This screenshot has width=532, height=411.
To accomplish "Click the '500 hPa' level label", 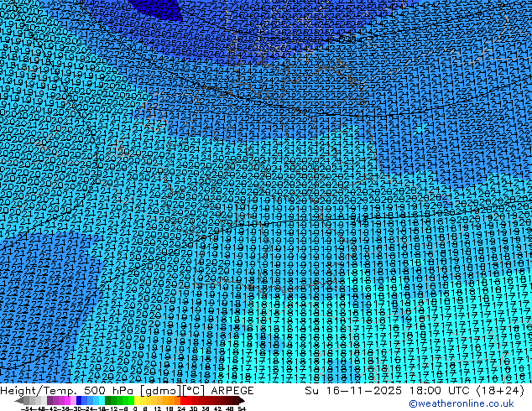I will [110, 391].
